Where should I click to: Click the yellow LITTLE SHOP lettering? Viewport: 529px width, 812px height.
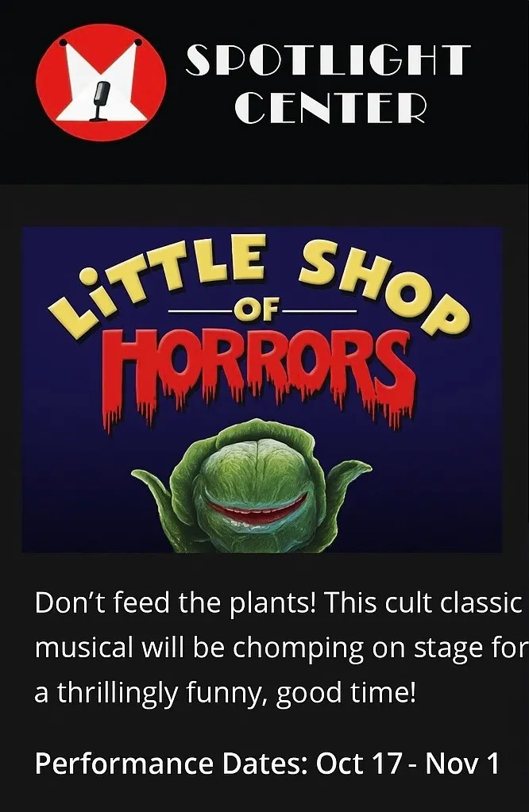point(259,285)
